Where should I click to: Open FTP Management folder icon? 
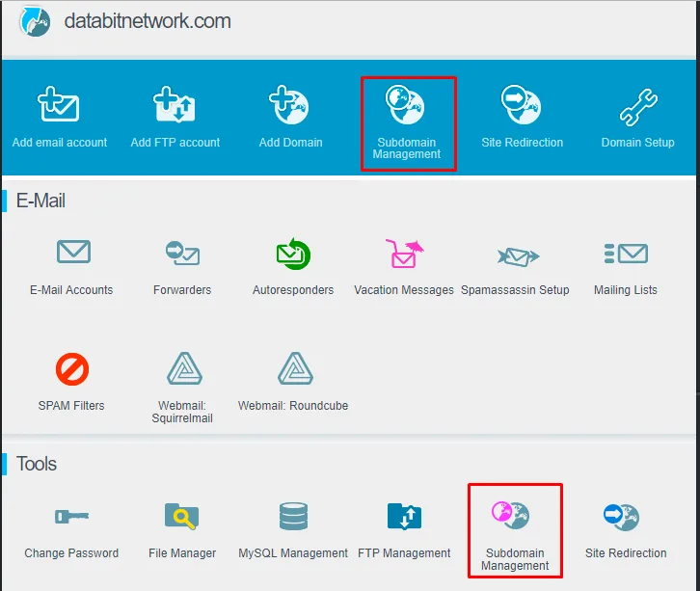tap(403, 517)
